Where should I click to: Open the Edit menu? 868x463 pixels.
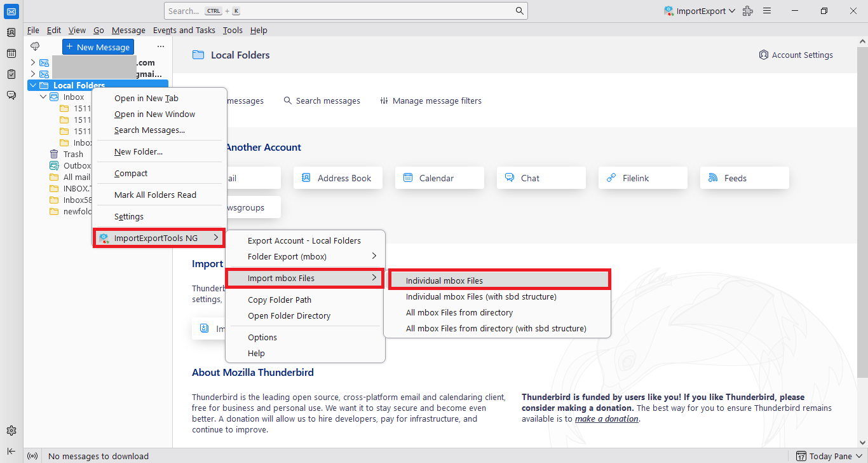[x=54, y=30]
